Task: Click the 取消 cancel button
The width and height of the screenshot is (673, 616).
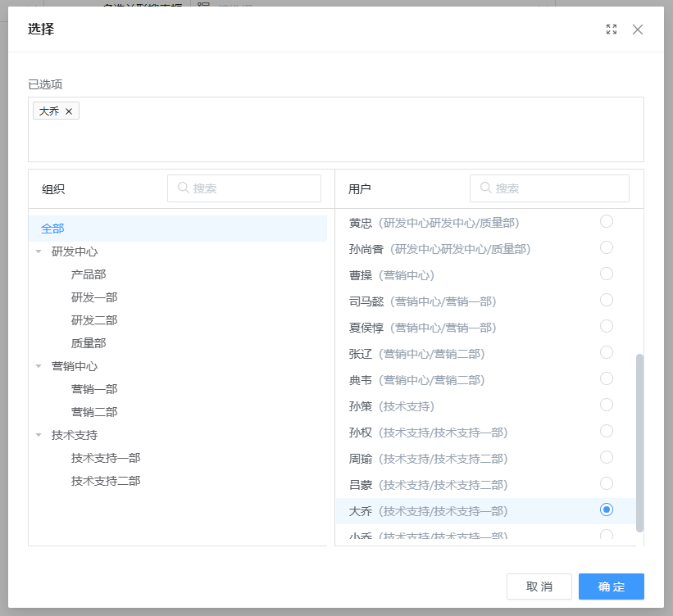Action: [539, 587]
